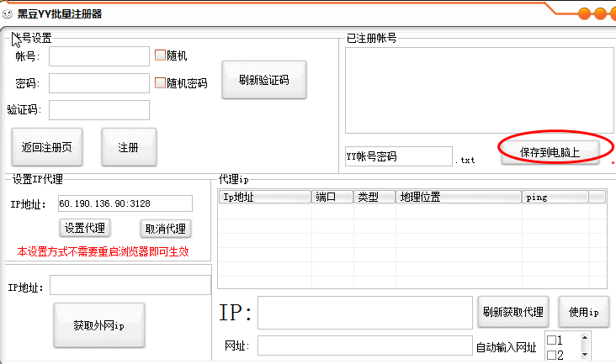Click the red notice text 本设置方式不需要重启浏览器即可生效
The image size is (616, 364).
point(103,251)
